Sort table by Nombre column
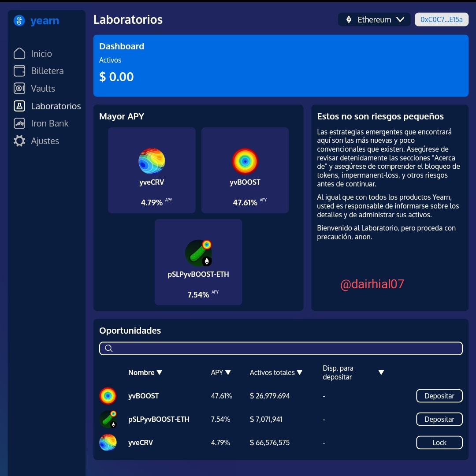 coord(145,372)
